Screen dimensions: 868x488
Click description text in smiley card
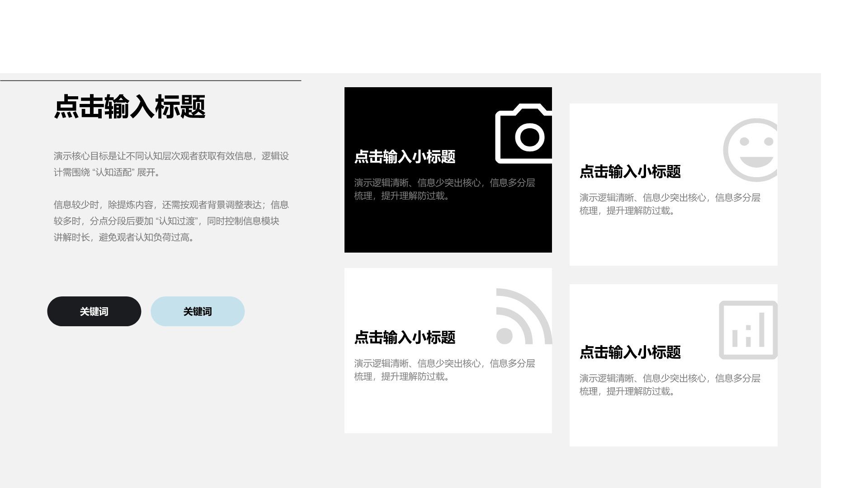click(x=670, y=204)
